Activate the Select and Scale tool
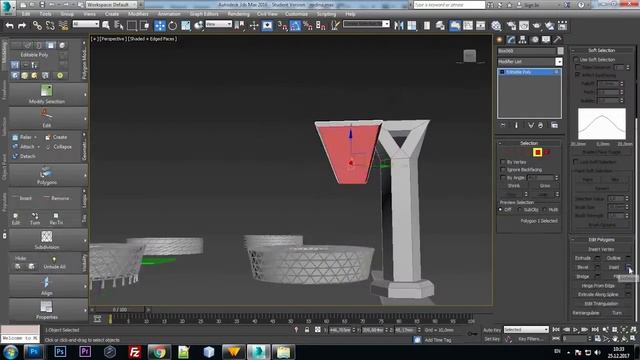Screen dimensions: 640x360 [x=186, y=26]
